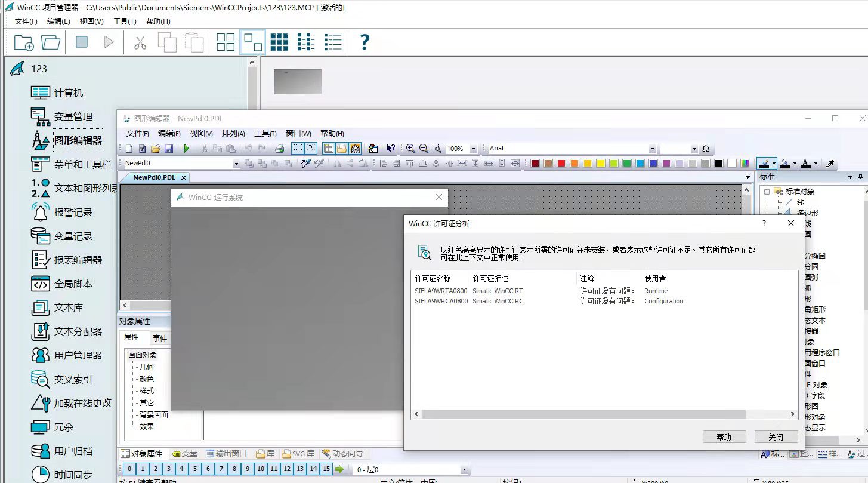Click the zoom in magnifier icon
The width and height of the screenshot is (868, 483).
click(410, 149)
